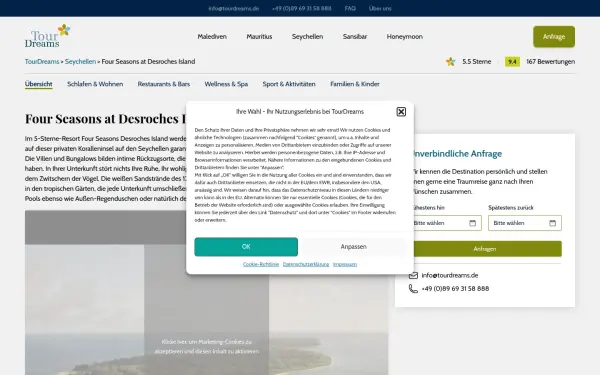Submit the green Anfragen button

(485, 249)
